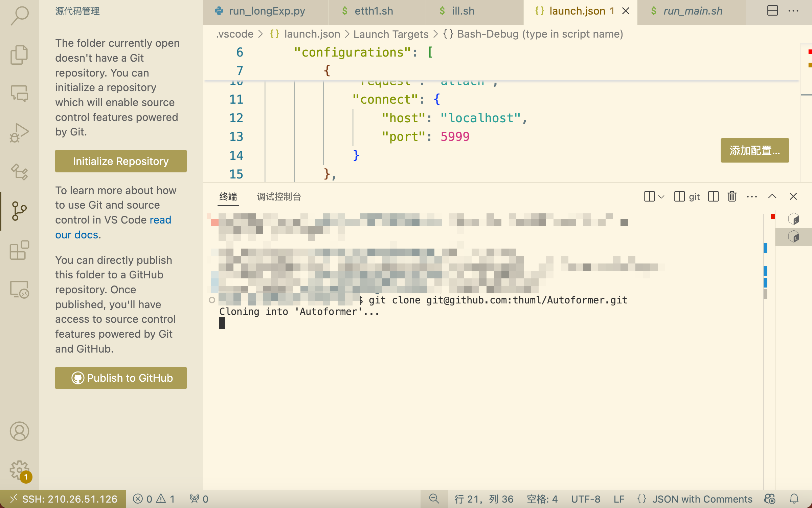Open the Search view in activity bar
Viewport: 812px width, 508px height.
(x=19, y=16)
